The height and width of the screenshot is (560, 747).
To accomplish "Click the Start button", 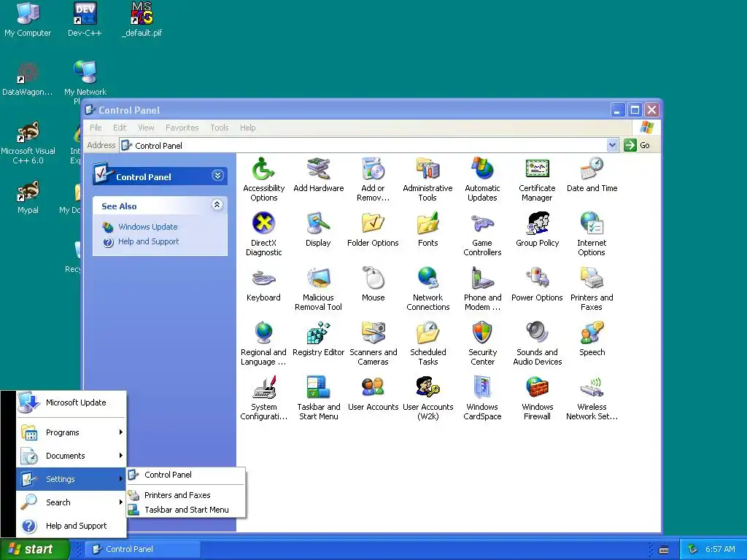I will pos(34,549).
